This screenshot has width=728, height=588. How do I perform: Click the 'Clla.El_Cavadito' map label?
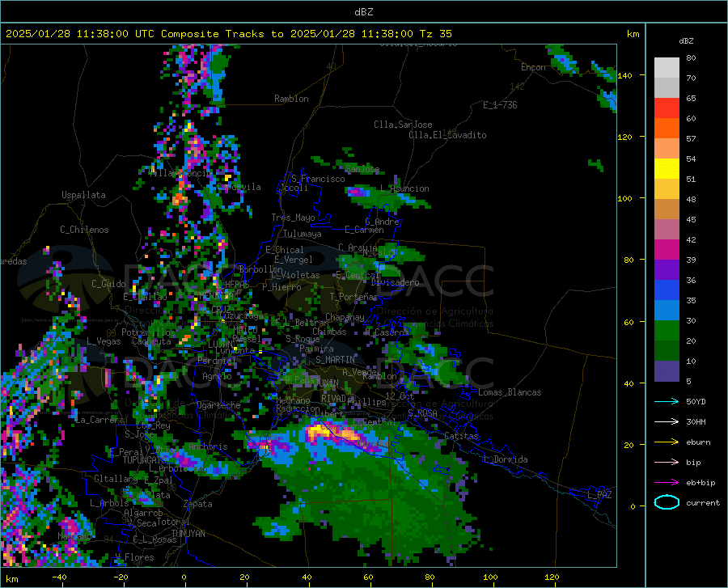[447, 135]
